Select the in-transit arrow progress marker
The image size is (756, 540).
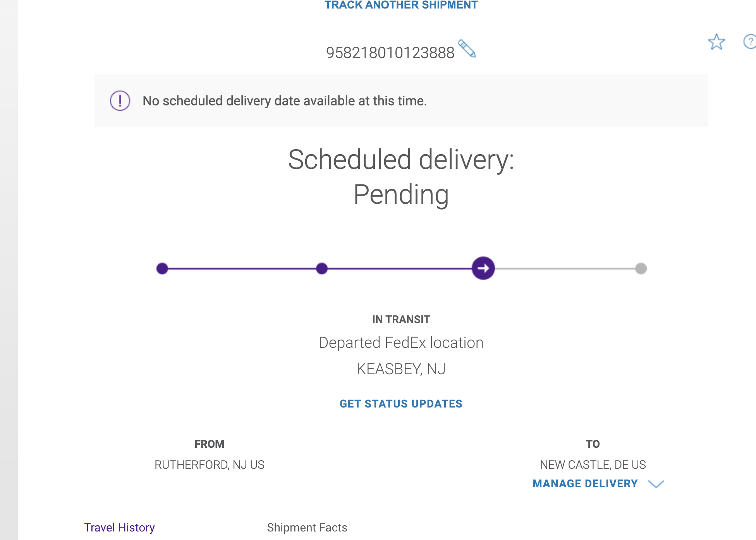[483, 268]
